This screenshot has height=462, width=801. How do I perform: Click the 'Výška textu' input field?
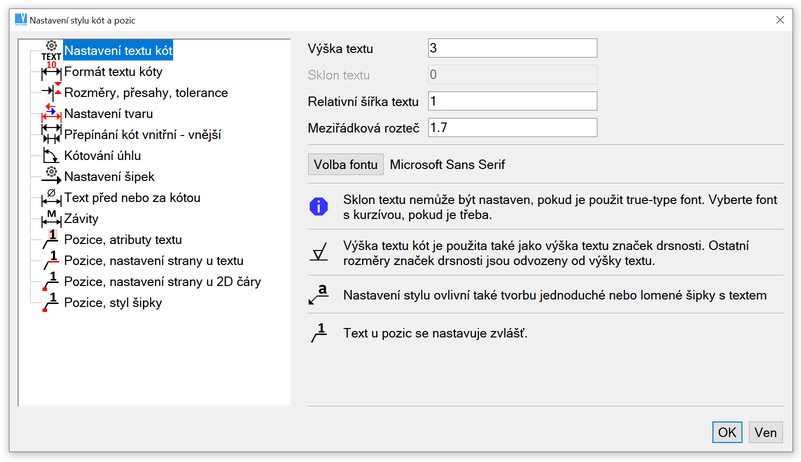511,48
